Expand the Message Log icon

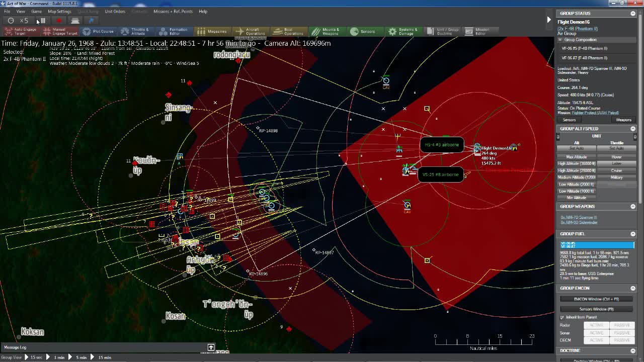pos(211,347)
